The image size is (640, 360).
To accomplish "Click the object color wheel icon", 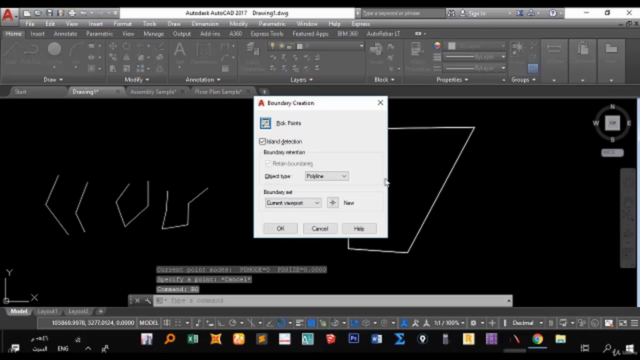I will [x=437, y=46].
